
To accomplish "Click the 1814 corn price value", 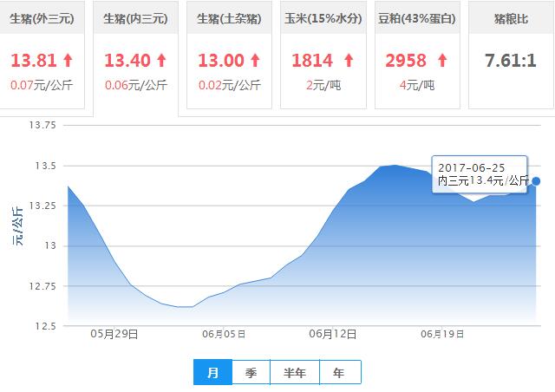I will coord(312,61).
